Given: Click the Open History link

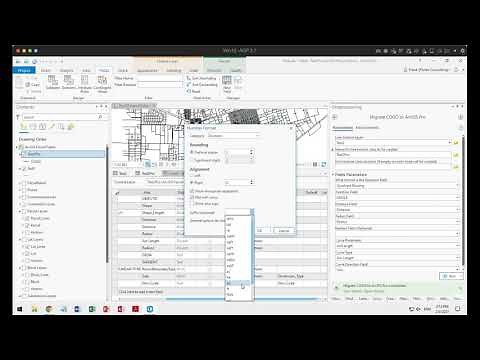Looking at the screenshot, I should tap(374, 291).
